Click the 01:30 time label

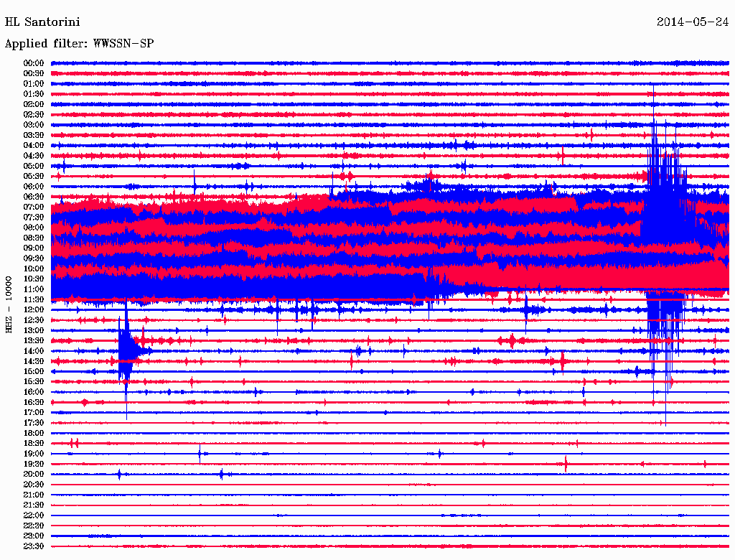coord(34,94)
